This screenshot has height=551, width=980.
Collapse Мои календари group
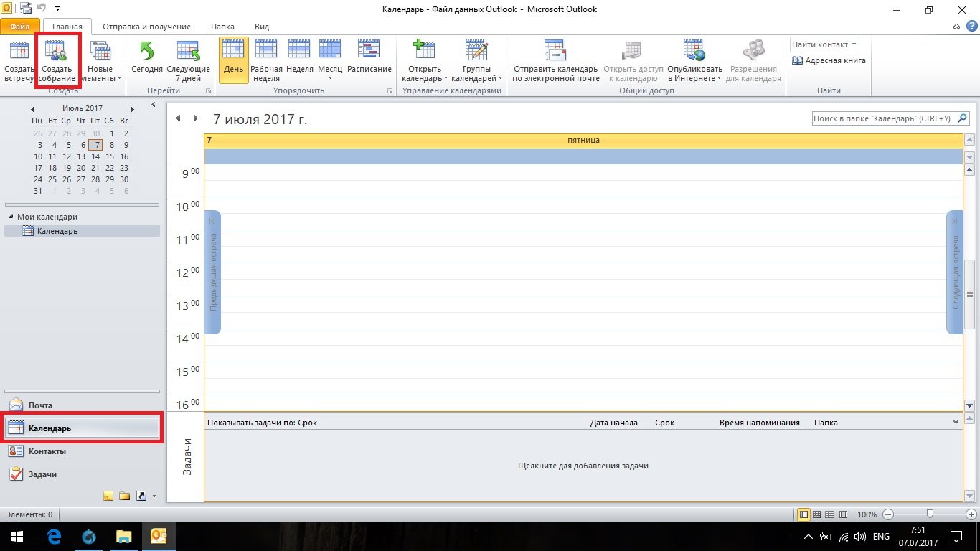[x=11, y=217]
